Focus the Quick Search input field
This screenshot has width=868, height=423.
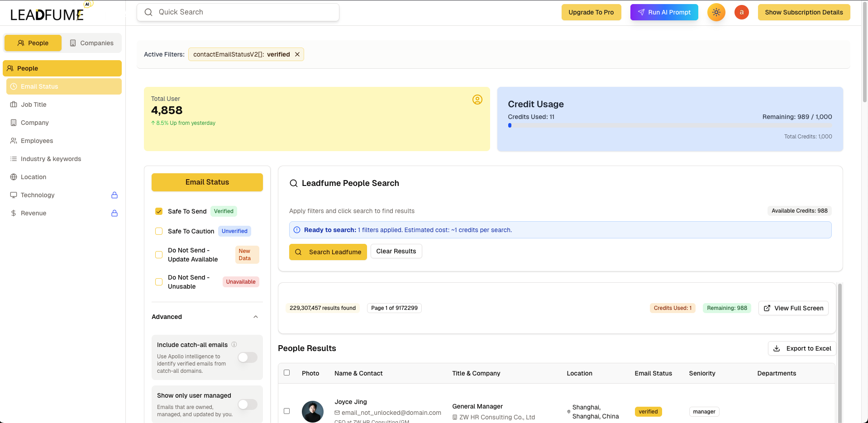238,12
